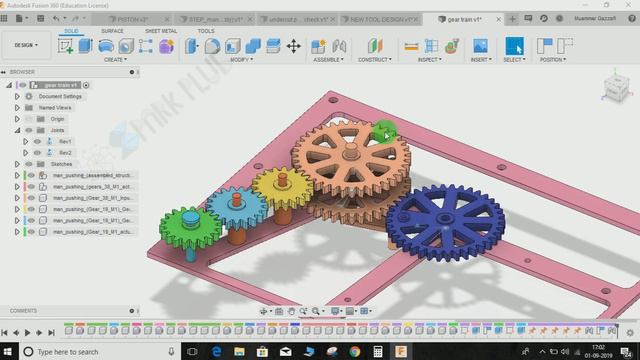The width and height of the screenshot is (640, 360).
Task: Switch to the SURFACE tab
Action: (x=112, y=31)
